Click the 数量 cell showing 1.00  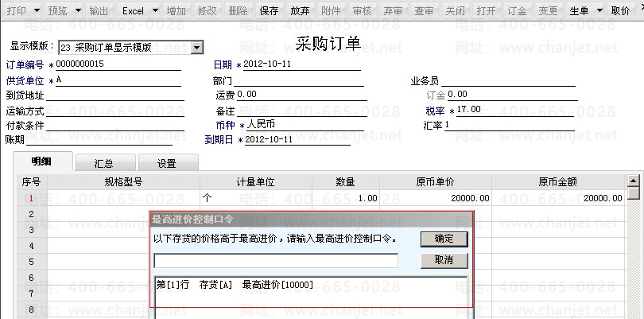[346, 198]
